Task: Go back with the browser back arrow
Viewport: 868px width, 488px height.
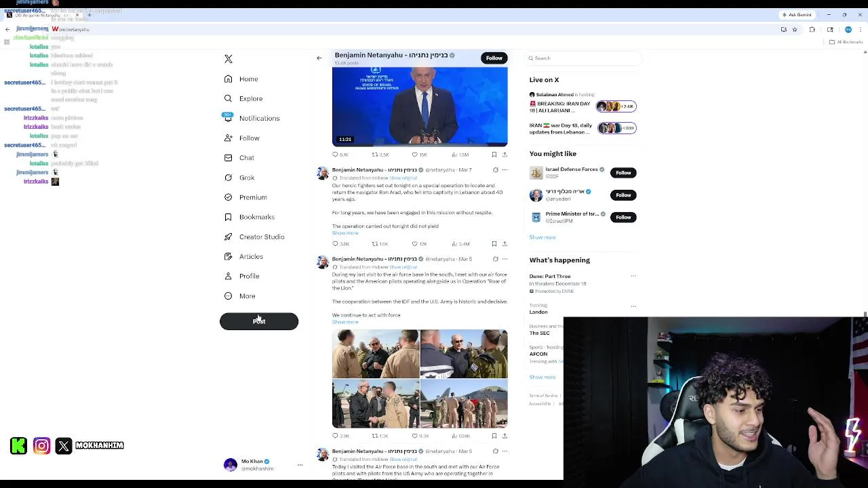Action: coord(7,30)
